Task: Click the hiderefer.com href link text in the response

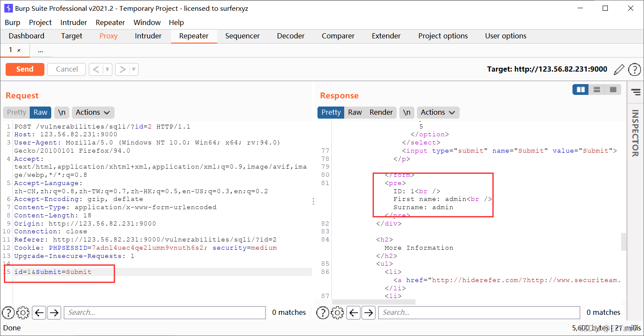Action: click(x=526, y=280)
